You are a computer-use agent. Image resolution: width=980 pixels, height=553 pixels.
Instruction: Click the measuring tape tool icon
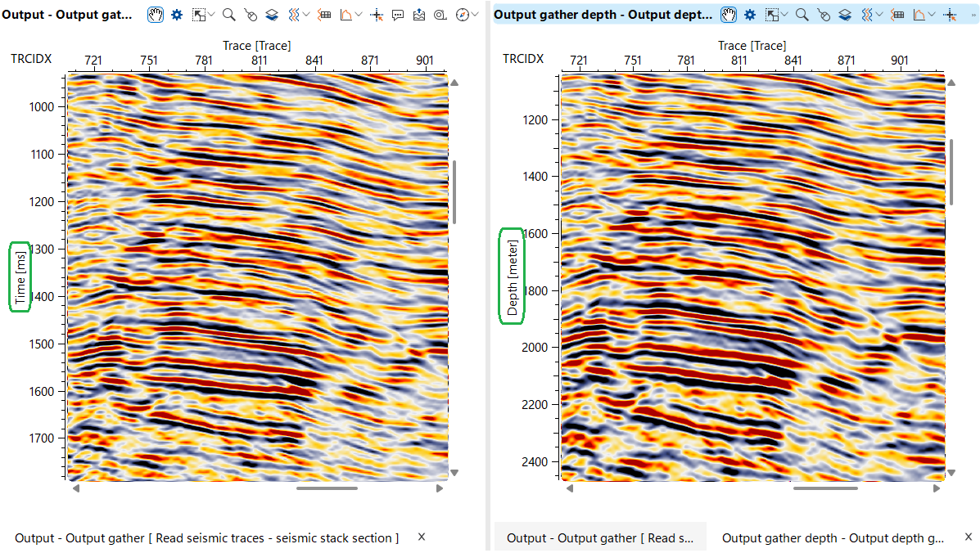coord(440,15)
